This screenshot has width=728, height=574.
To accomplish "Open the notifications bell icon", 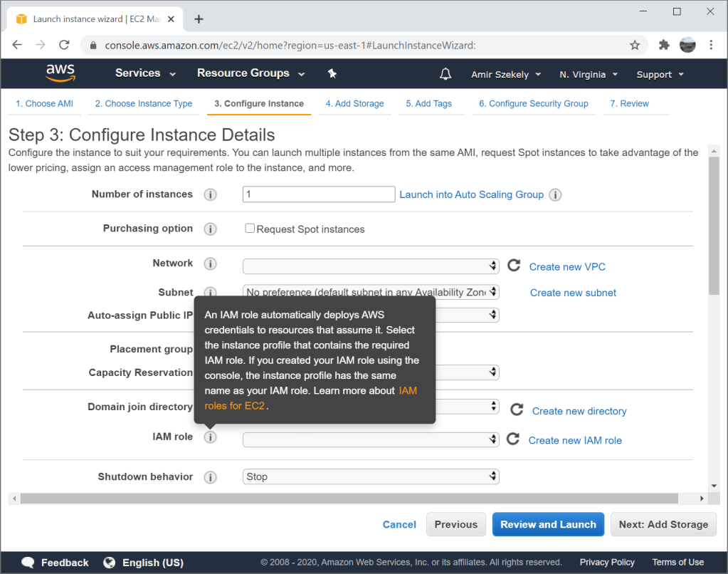I will (x=445, y=74).
